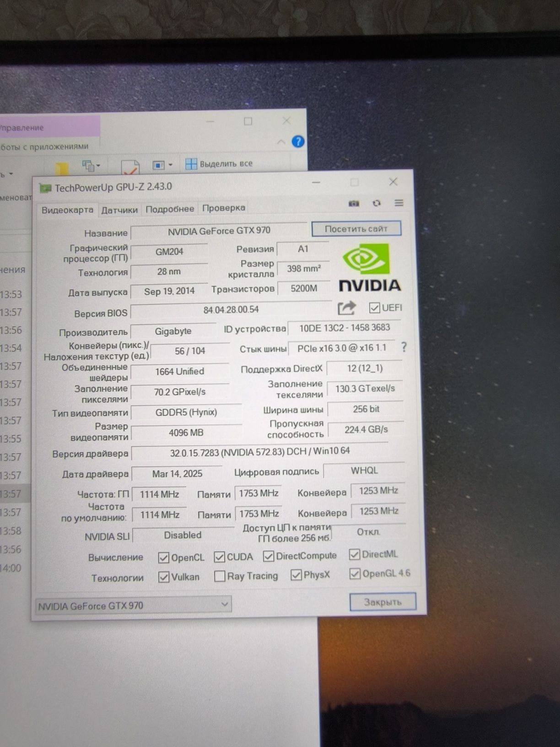Click the '28 nm' technology value

(169, 271)
